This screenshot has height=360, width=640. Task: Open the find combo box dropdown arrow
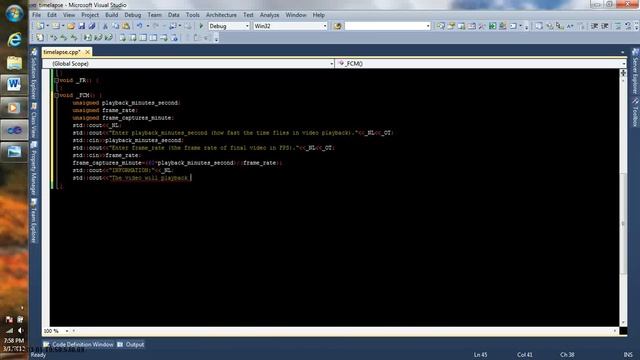[428, 26]
